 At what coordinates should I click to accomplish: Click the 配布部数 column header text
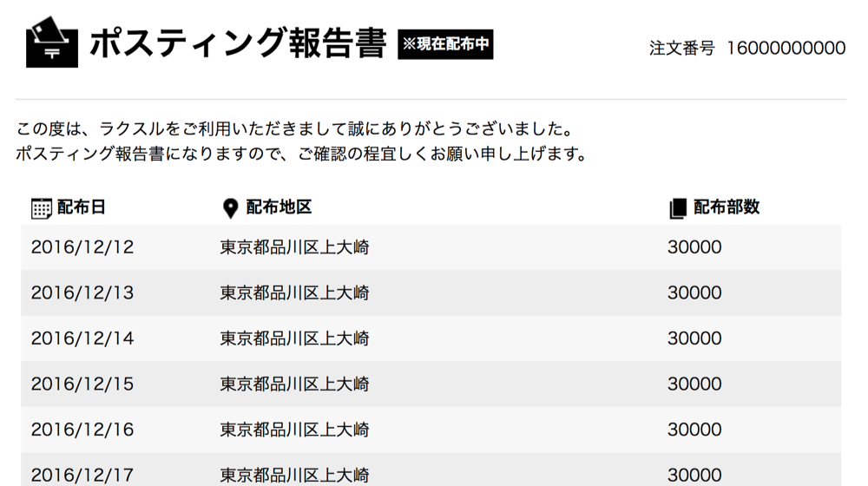(727, 207)
